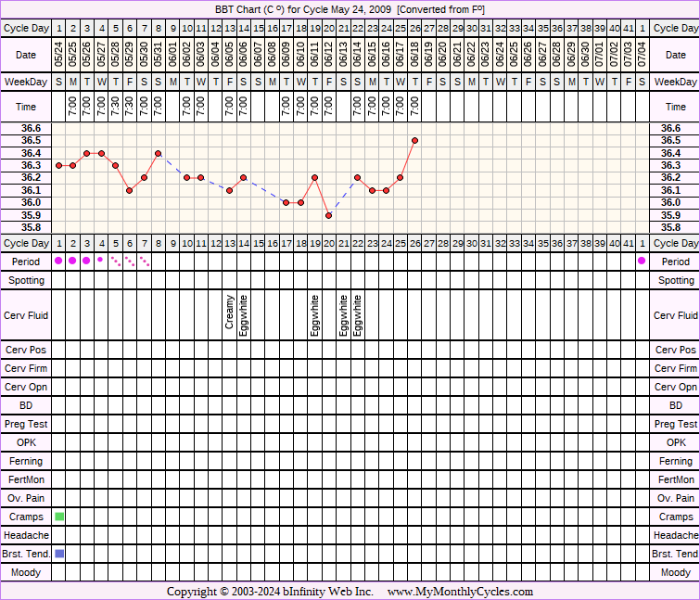700x600 pixels.
Task: Click the period dot on cycle day 3
Action: click(x=86, y=261)
